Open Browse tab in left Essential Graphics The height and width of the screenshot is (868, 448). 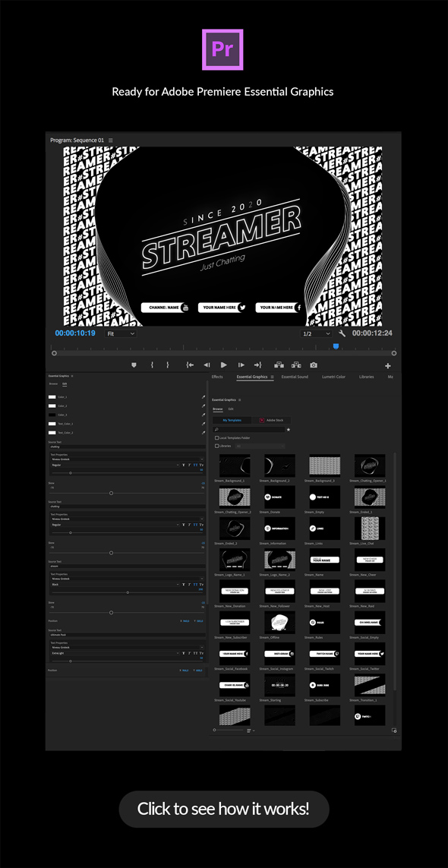[53, 383]
